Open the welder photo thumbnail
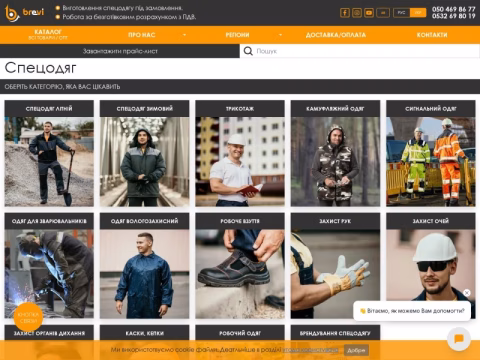This screenshot has height=360, width=480. pyautogui.click(x=49, y=274)
